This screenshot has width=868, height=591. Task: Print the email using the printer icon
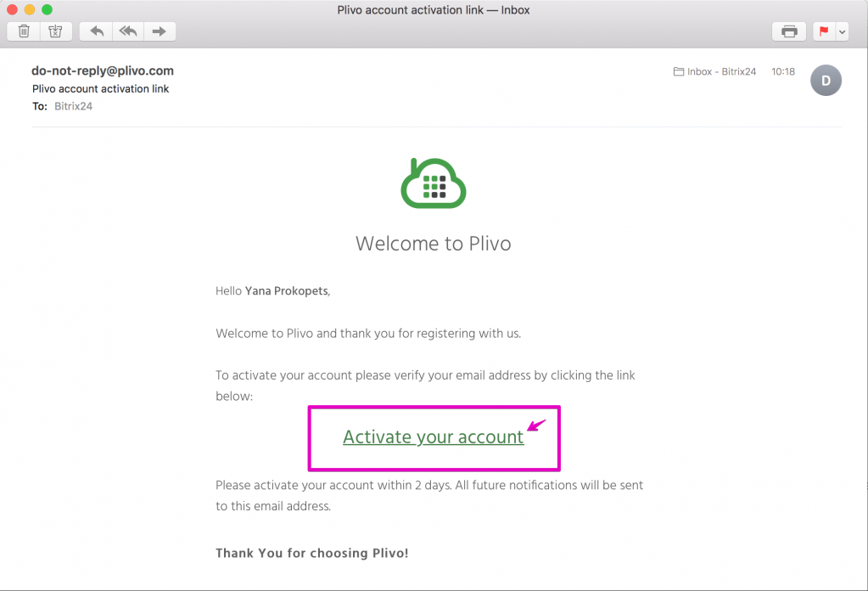pos(789,31)
